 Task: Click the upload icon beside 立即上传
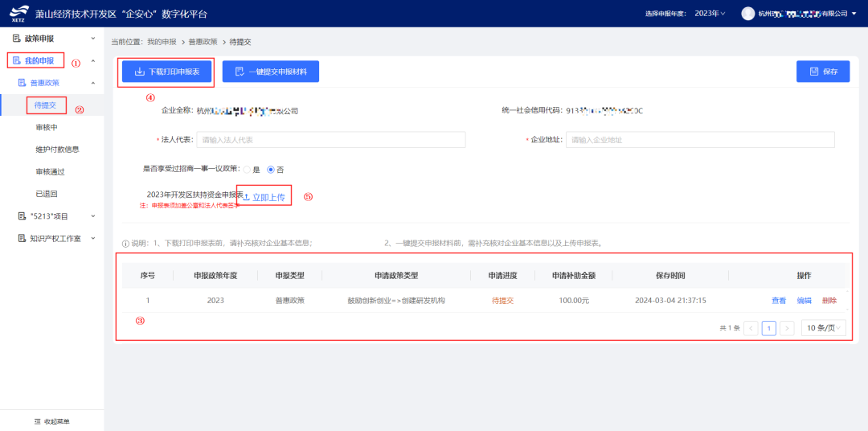pos(247,197)
